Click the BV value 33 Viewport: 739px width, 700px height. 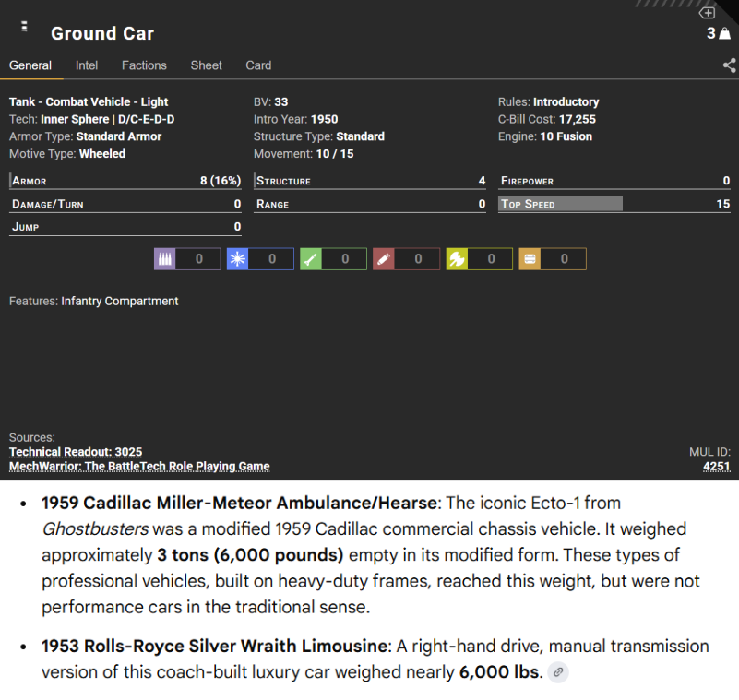tap(281, 101)
